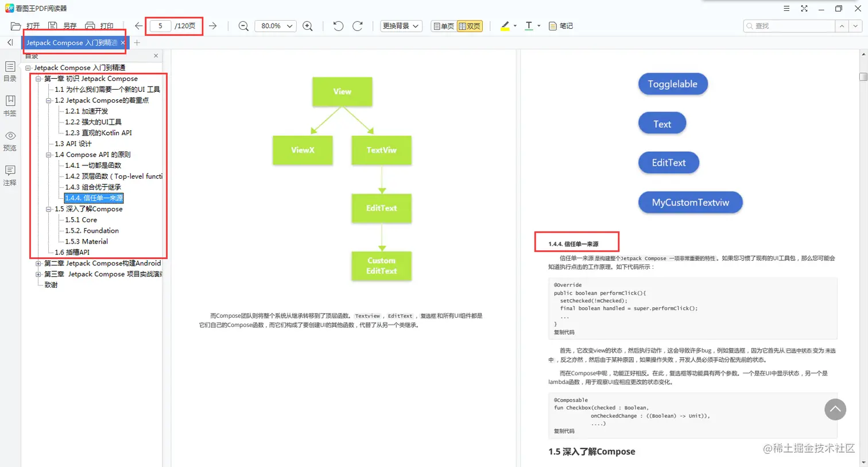
Task: Jump to 1.4.1 一切都是函数 section
Action: point(93,165)
